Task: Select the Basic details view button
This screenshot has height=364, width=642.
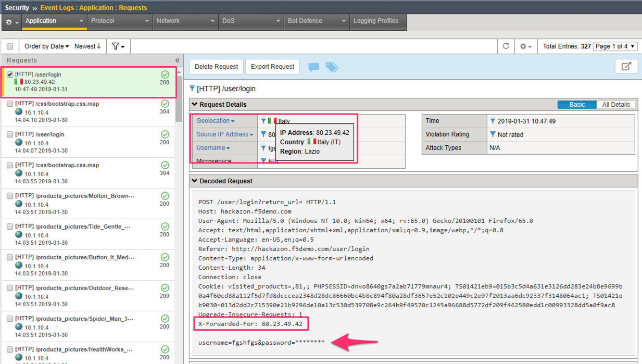Action: 577,105
